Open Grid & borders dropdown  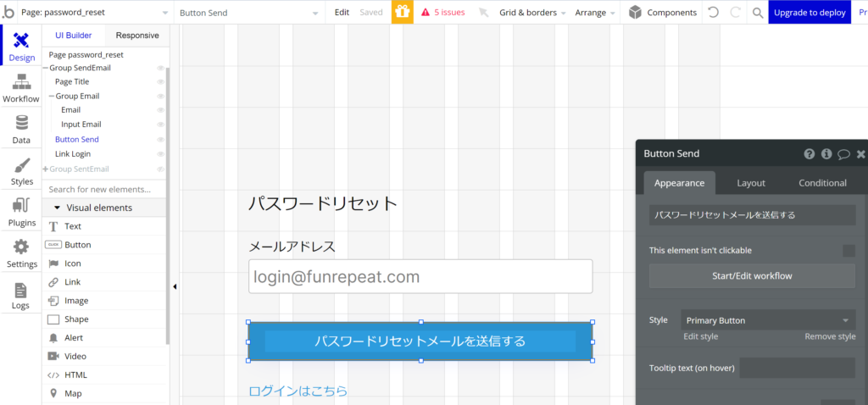532,12
